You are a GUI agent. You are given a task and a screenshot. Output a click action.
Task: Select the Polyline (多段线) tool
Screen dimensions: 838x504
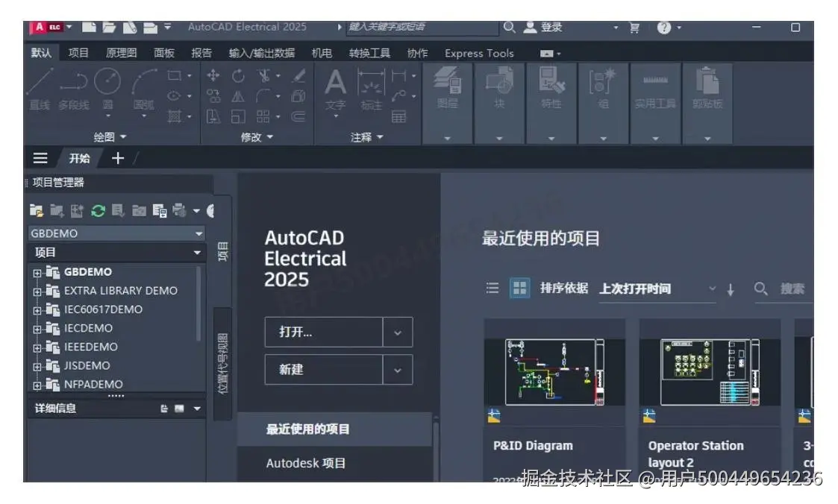[74, 89]
